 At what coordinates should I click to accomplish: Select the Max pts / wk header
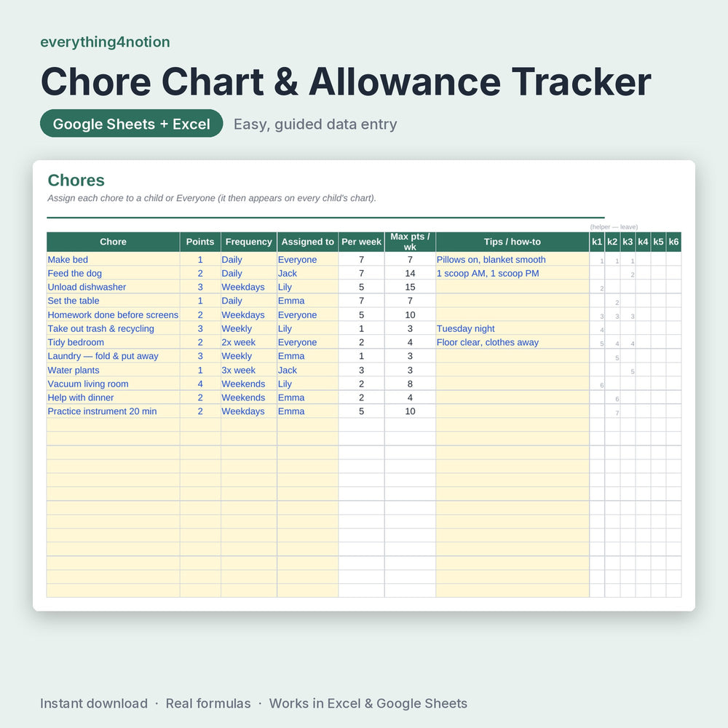point(410,242)
